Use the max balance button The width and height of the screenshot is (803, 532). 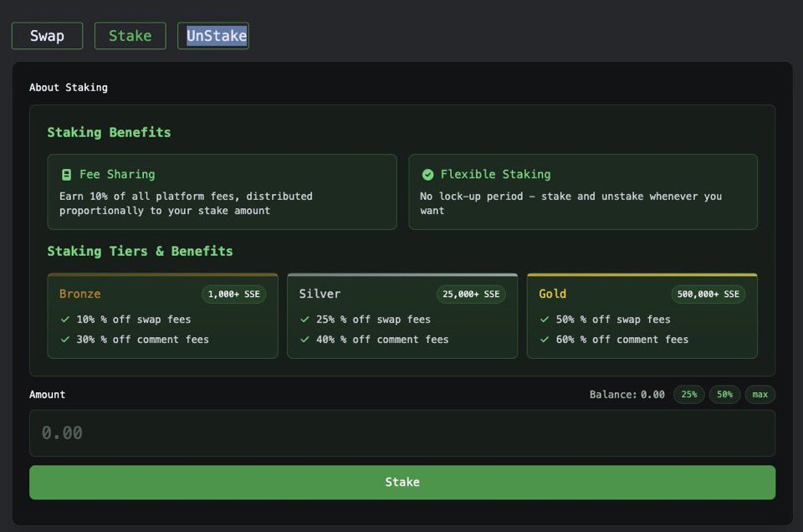pyautogui.click(x=760, y=394)
